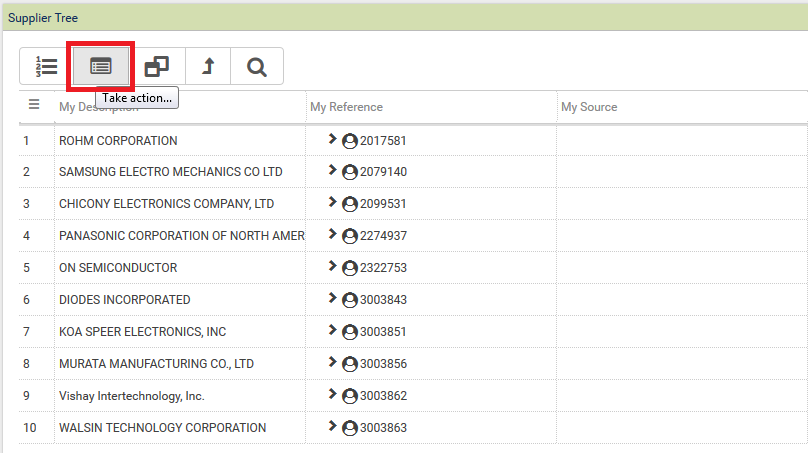Expand the ROHM CORPORATION row chevron

click(332, 140)
